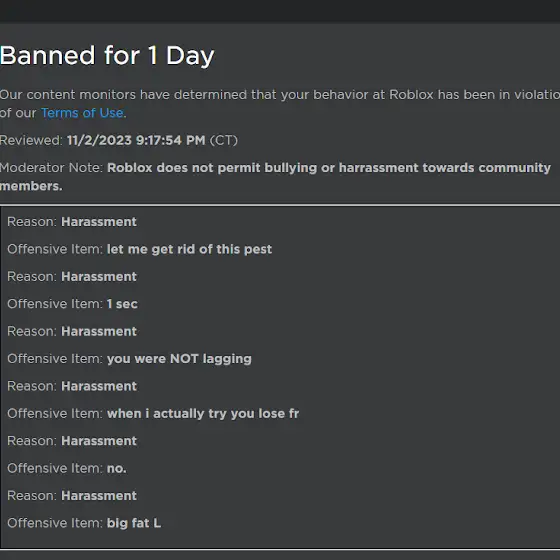The height and width of the screenshot is (560, 560).
Task: Click Harassment reason directly above "1 sec" item
Action: point(99,277)
